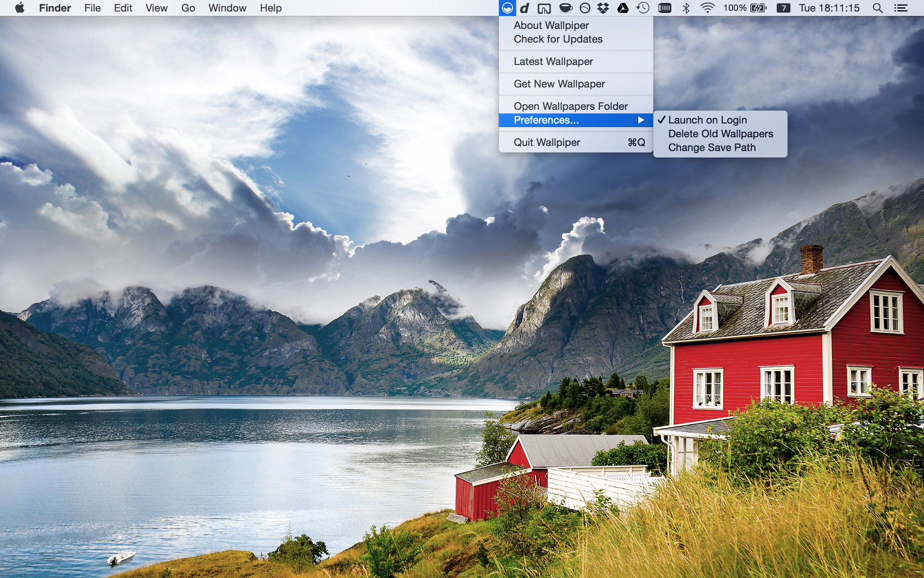Open the Dropbox menu bar icon
This screenshot has width=924, height=578.
pos(603,8)
